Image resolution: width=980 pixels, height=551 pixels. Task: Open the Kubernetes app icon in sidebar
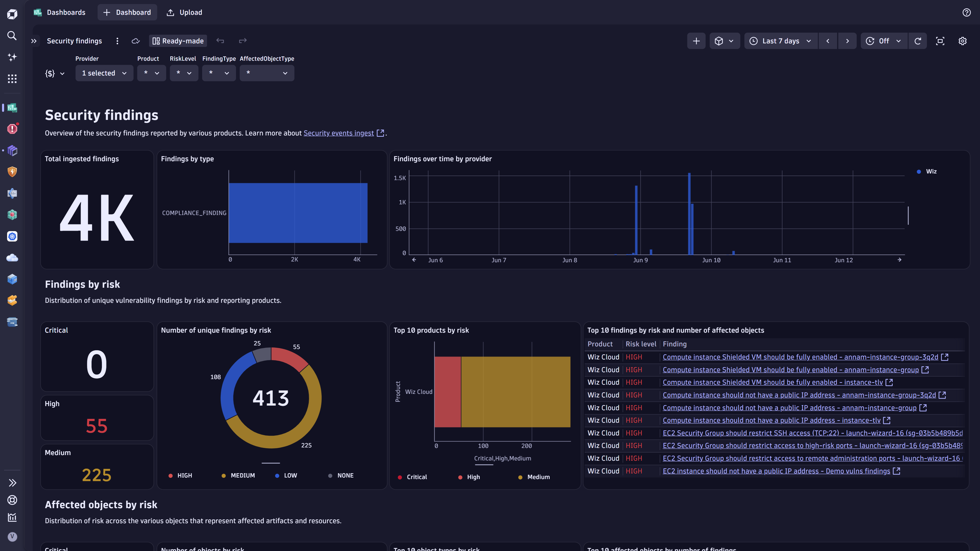tap(12, 236)
